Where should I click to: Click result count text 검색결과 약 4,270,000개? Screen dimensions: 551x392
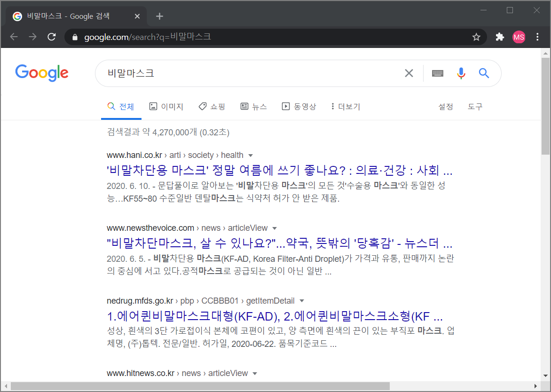(152, 132)
